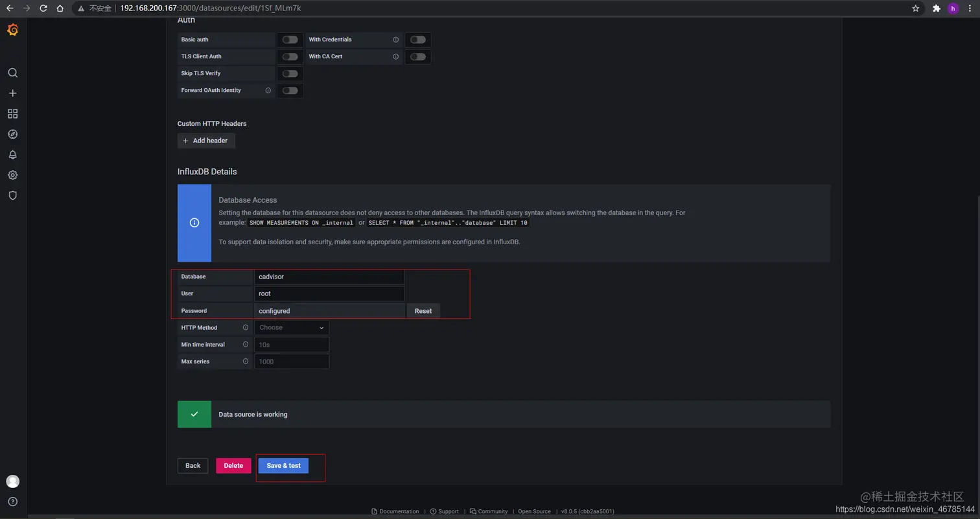Click the With CA Cert info icon
This screenshot has height=519, width=980.
tap(395, 56)
